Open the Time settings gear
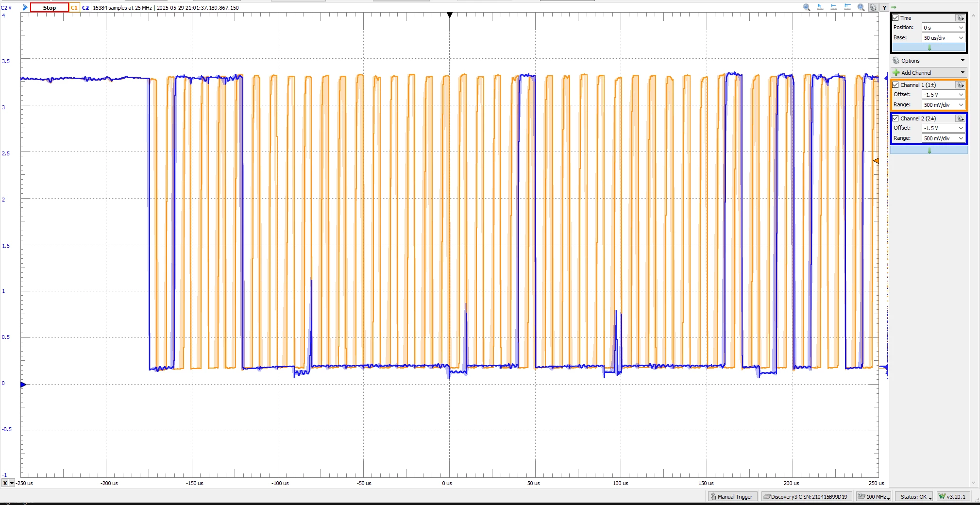Viewport: 980px width, 505px height. pos(960,18)
